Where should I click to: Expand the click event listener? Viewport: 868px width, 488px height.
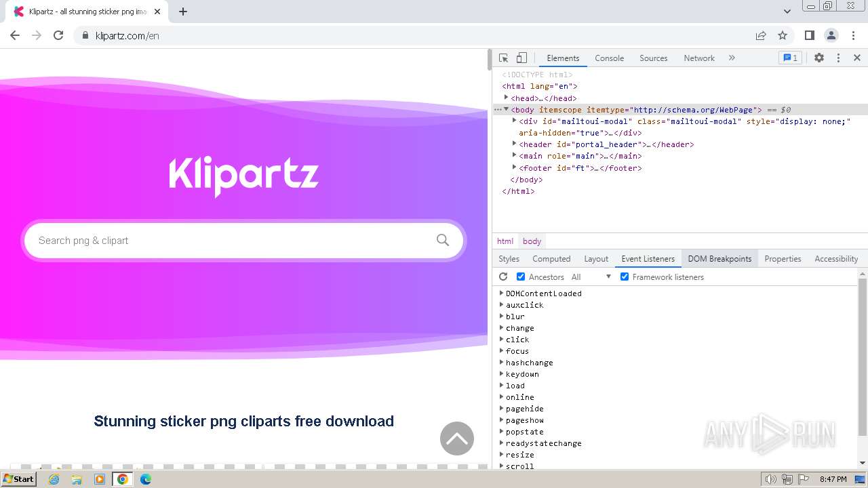[501, 340]
